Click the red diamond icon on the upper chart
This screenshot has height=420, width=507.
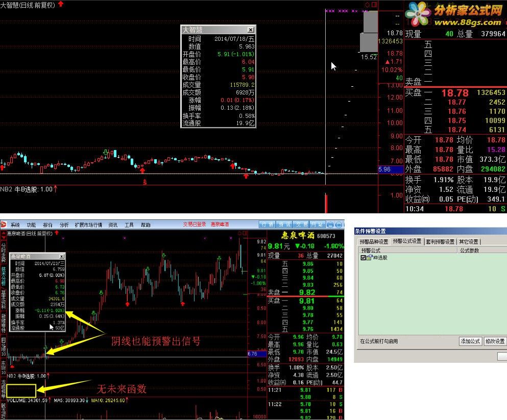point(367,5)
